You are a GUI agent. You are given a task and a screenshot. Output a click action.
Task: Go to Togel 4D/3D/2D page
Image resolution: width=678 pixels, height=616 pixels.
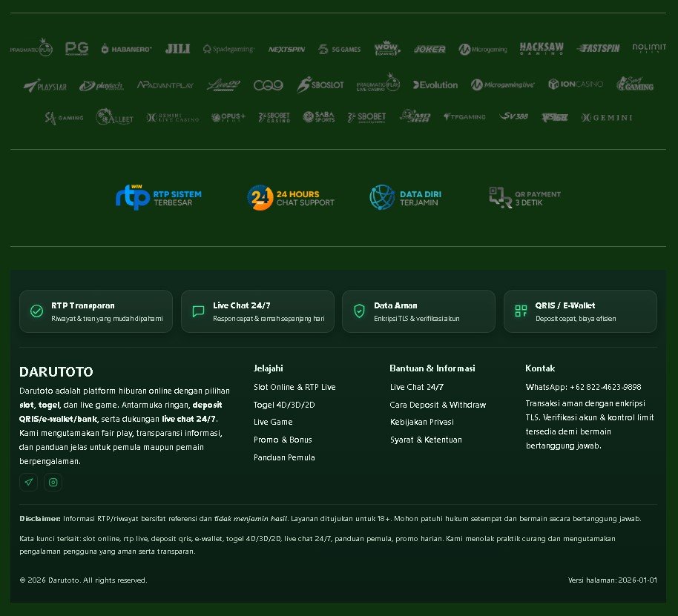[x=284, y=405]
